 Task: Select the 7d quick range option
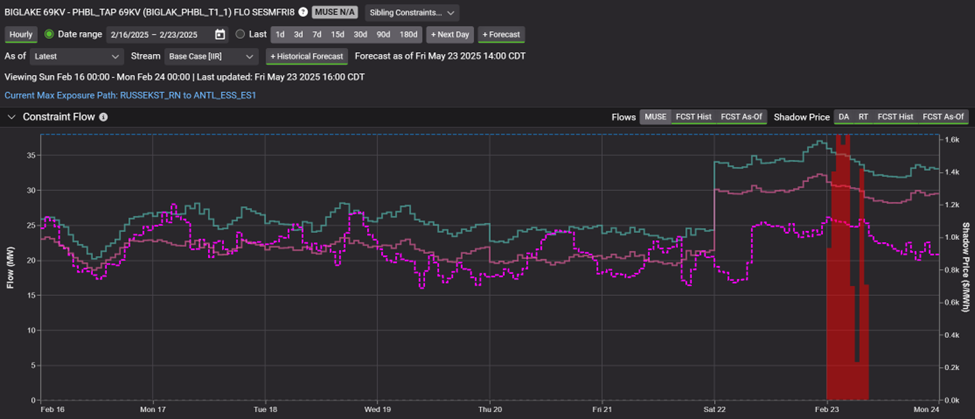[317, 35]
